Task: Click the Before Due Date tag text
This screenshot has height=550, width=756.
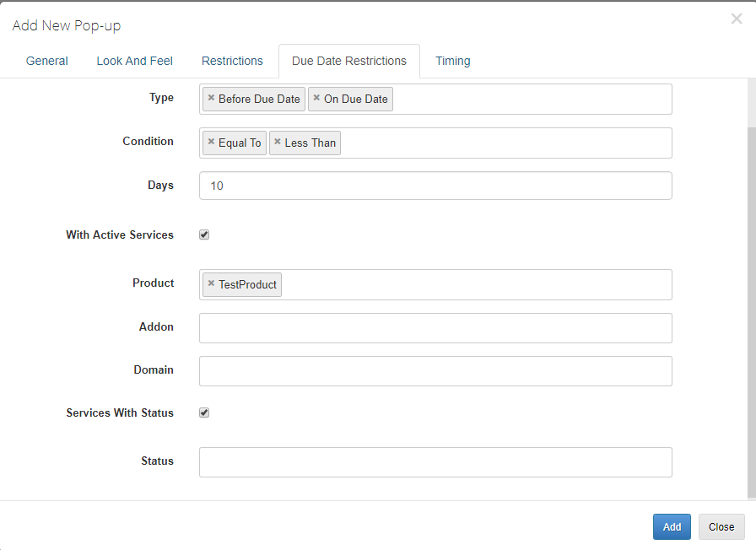Action: tap(259, 99)
